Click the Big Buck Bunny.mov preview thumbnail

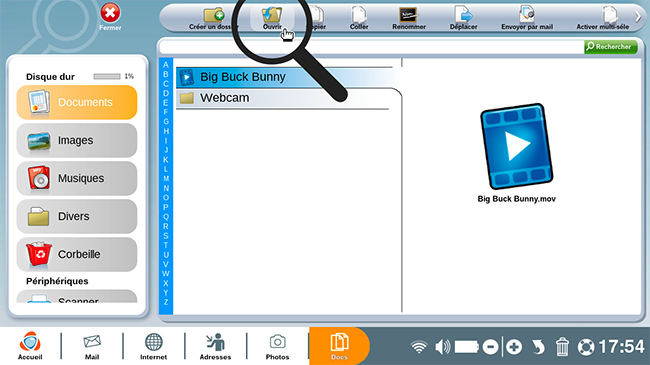(x=517, y=146)
